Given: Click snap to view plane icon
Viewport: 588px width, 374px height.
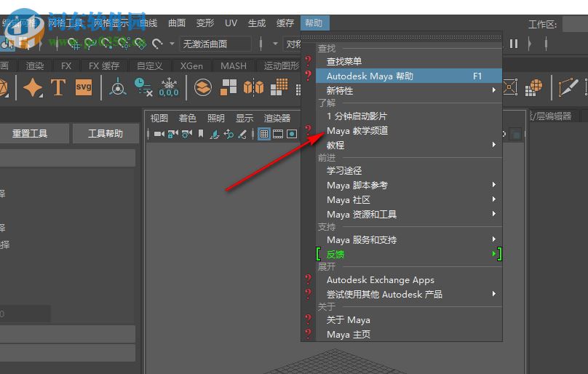Looking at the screenshot, I should [140, 44].
